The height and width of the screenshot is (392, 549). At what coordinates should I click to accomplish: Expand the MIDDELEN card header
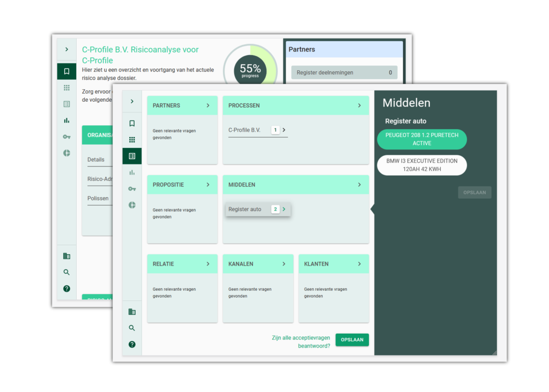pyautogui.click(x=296, y=185)
